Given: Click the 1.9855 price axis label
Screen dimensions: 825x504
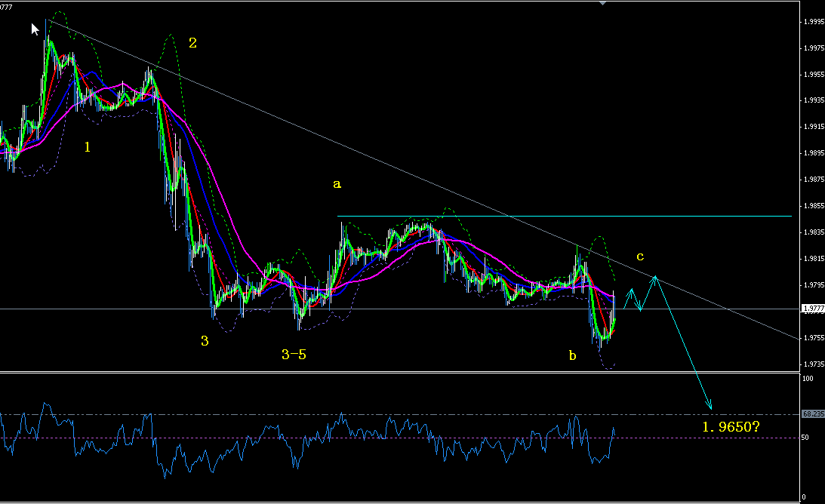Looking at the screenshot, I should coord(814,206).
